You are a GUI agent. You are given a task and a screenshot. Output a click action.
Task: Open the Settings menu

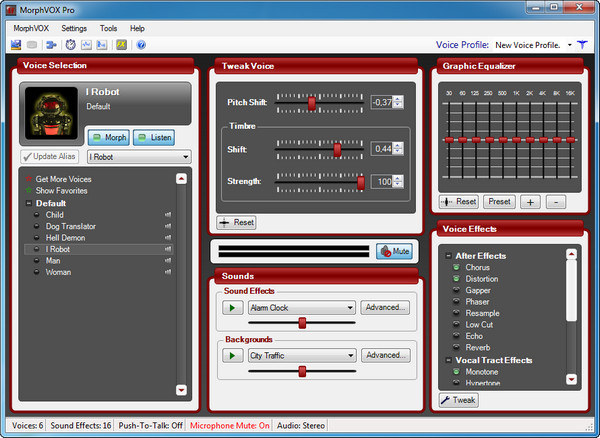coord(74,28)
